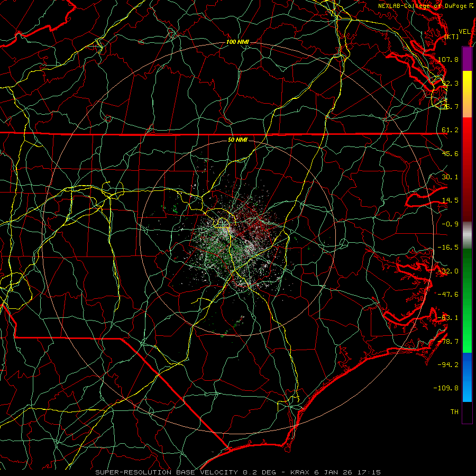476x476 pixels.
Task: Click the Super-Resolution Base Velocity caption at the bottom
Action: point(238,472)
